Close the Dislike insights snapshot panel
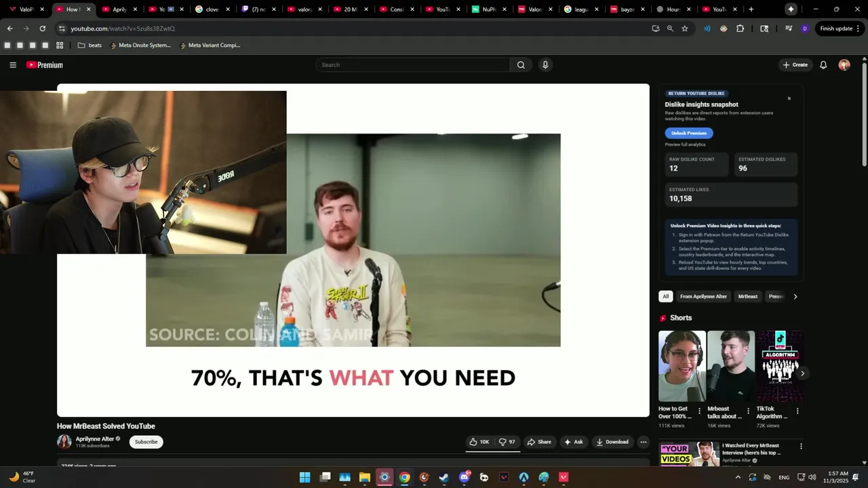This screenshot has width=868, height=488. coord(789,98)
